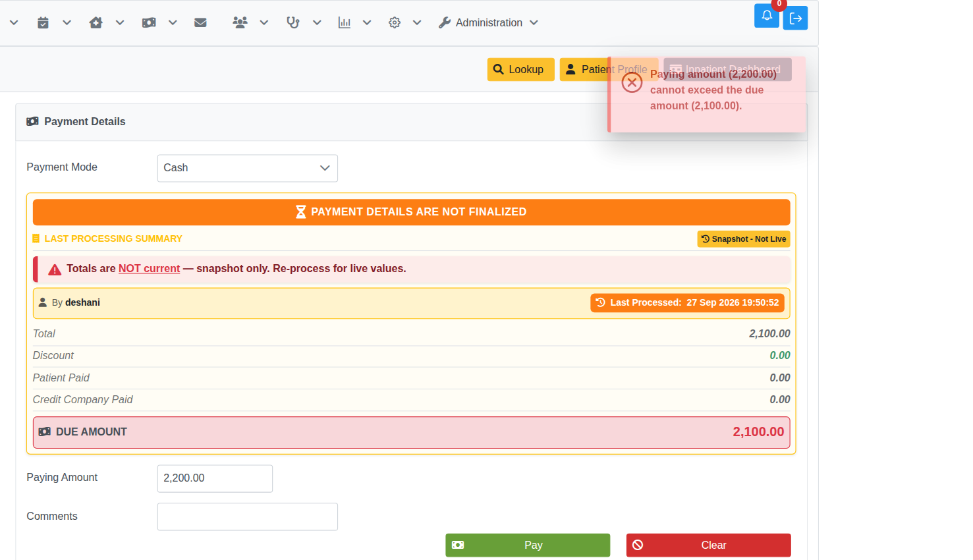Click the Last Processing Summary heading

tap(113, 238)
